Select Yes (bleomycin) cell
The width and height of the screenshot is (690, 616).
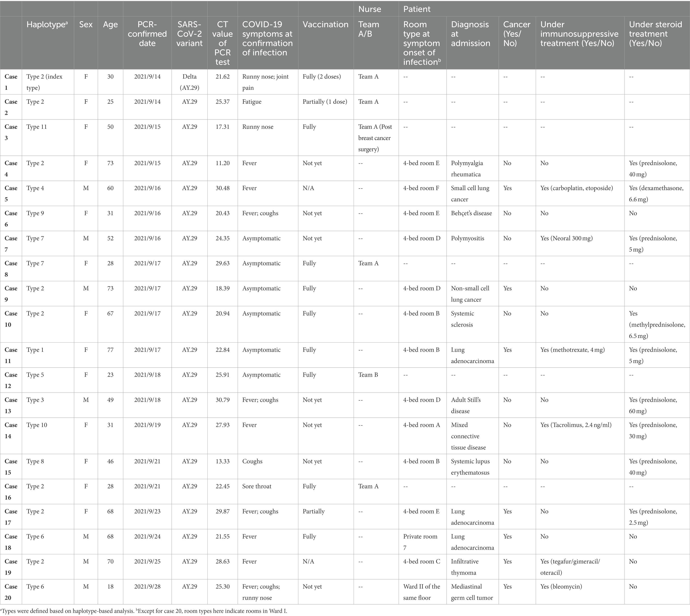[x=561, y=587]
